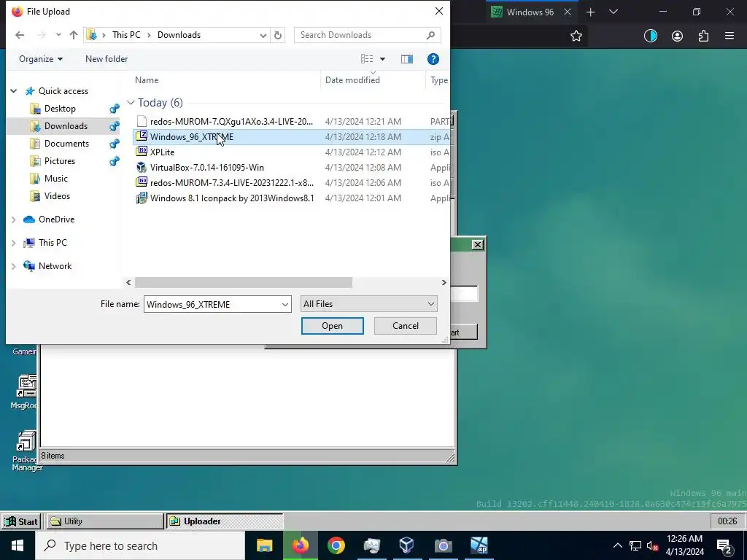This screenshot has height=560, width=747.
Task: Select redos-MUROM-7.3.4-LIVE iso file icon
Action: 142,182
